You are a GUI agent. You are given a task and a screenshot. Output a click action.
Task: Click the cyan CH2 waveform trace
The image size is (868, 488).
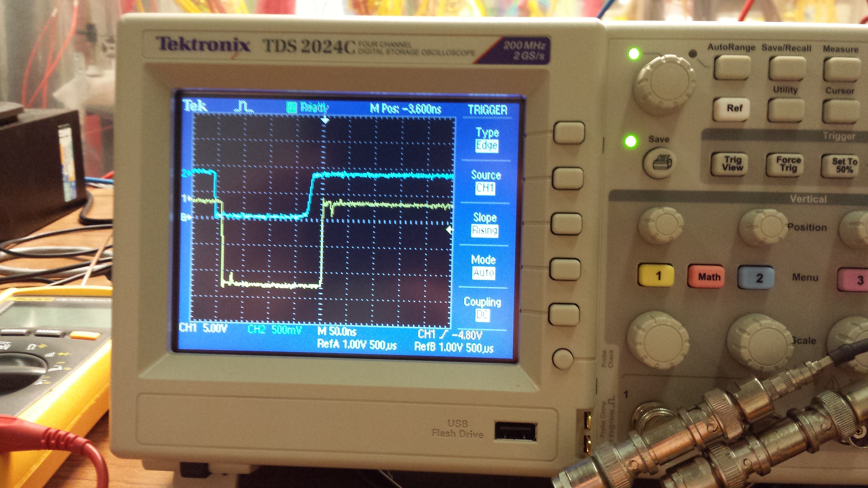(x=384, y=175)
